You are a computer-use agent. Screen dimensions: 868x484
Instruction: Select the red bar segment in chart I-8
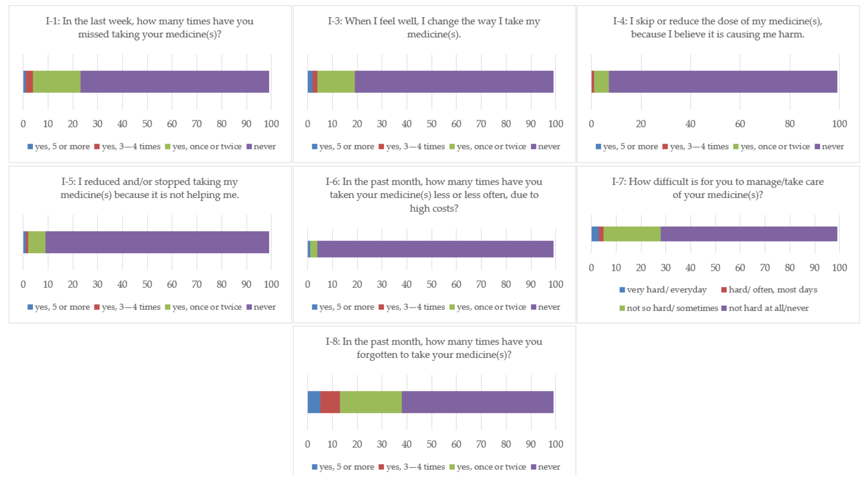click(x=330, y=402)
